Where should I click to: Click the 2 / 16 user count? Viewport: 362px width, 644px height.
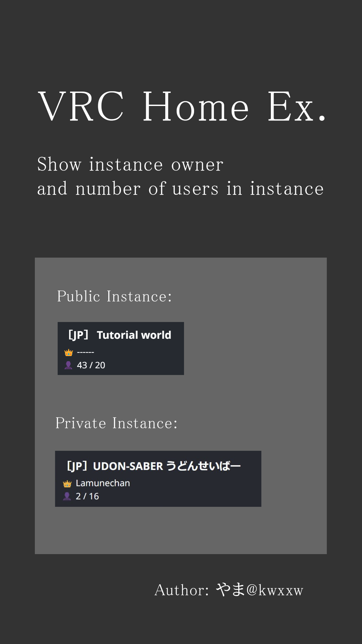click(x=87, y=496)
